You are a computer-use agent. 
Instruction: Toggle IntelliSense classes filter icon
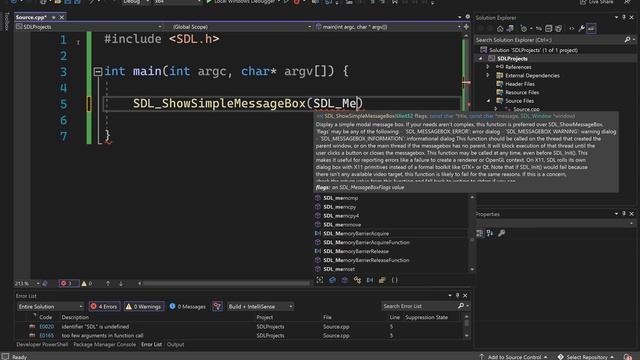coord(357,280)
